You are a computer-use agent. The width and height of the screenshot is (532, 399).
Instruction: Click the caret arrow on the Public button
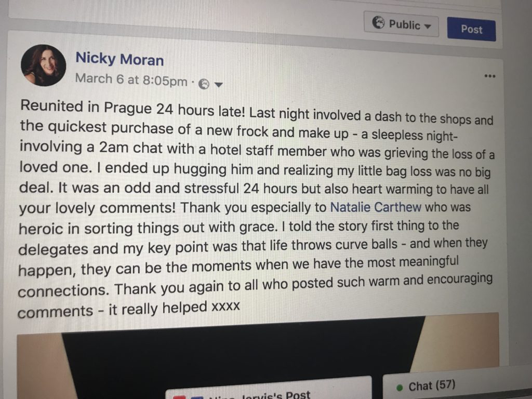click(428, 26)
